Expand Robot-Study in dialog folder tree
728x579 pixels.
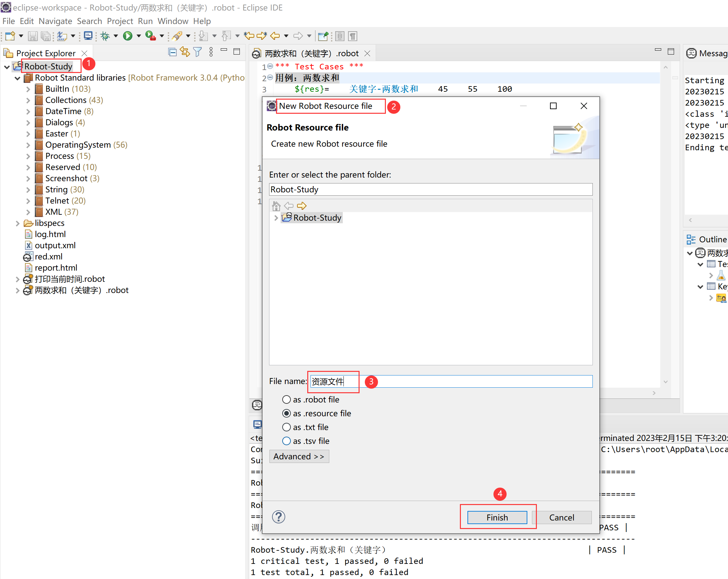[x=276, y=218]
